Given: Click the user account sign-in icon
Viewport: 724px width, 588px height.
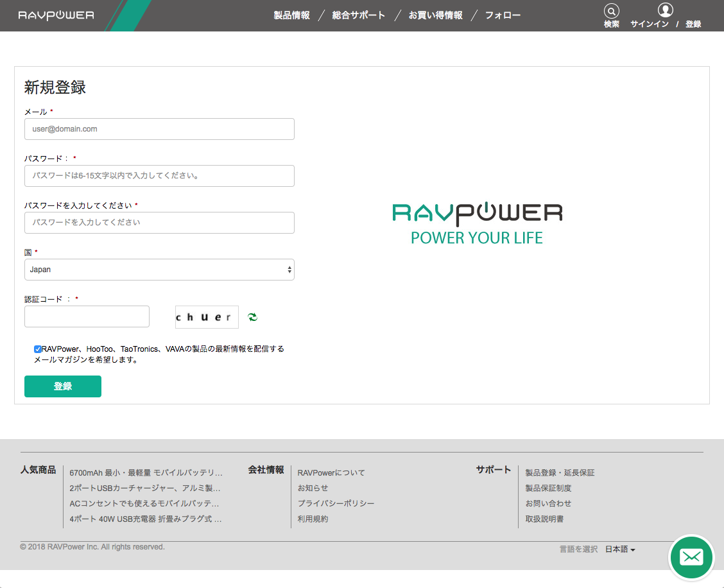Looking at the screenshot, I should (666, 10).
